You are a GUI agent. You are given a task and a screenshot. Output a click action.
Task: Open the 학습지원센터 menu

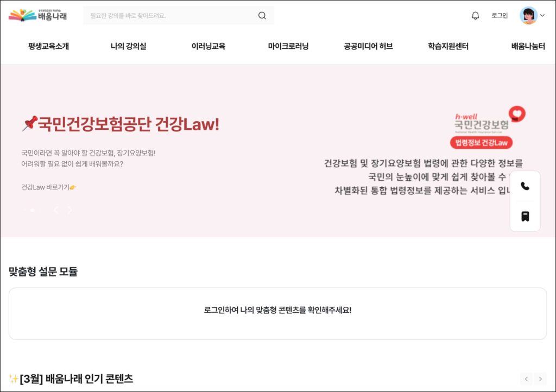tap(448, 46)
